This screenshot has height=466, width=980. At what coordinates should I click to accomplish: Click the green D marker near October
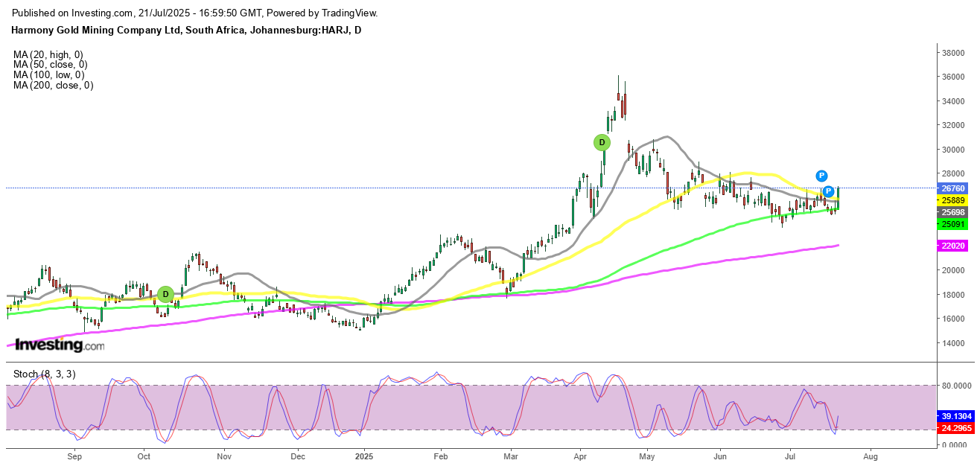click(165, 295)
